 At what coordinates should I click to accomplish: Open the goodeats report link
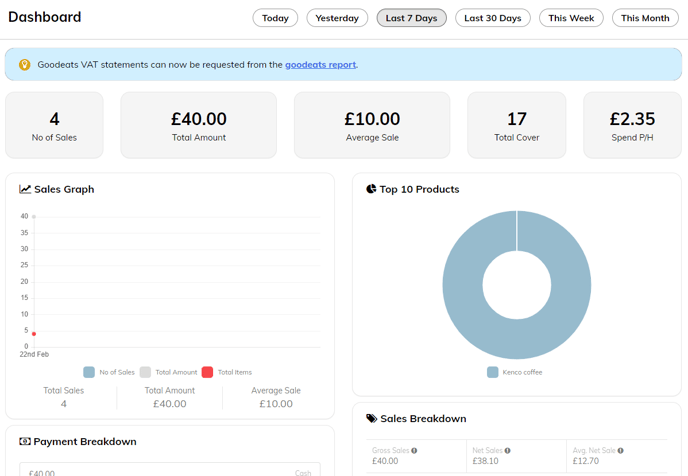click(321, 65)
